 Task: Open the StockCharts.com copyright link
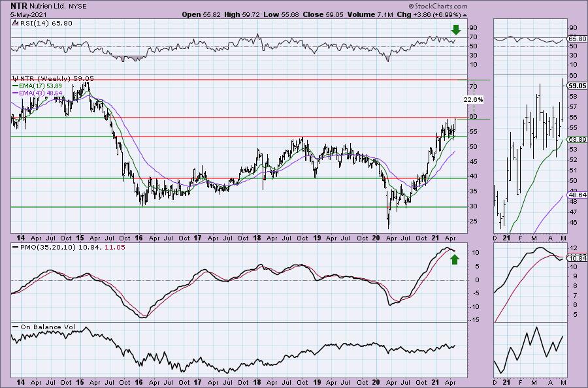pos(438,6)
